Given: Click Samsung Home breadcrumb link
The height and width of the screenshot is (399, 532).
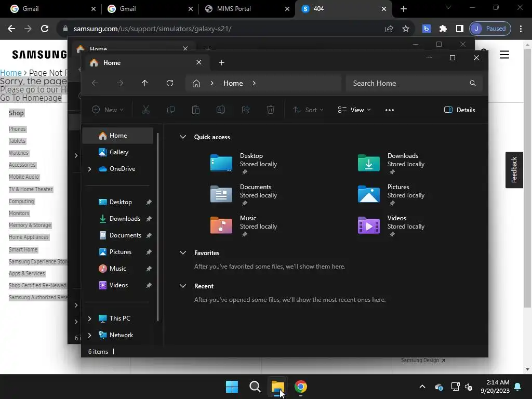Looking at the screenshot, I should [x=11, y=73].
